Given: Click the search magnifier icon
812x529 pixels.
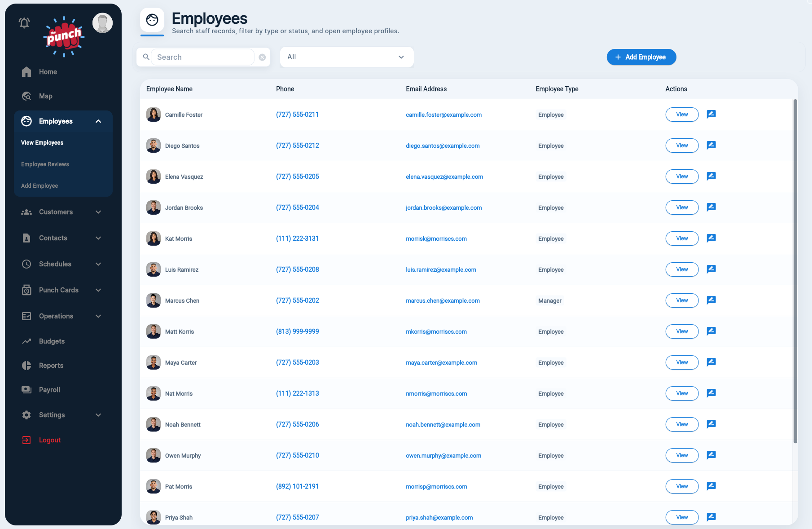Looking at the screenshot, I should pos(146,57).
